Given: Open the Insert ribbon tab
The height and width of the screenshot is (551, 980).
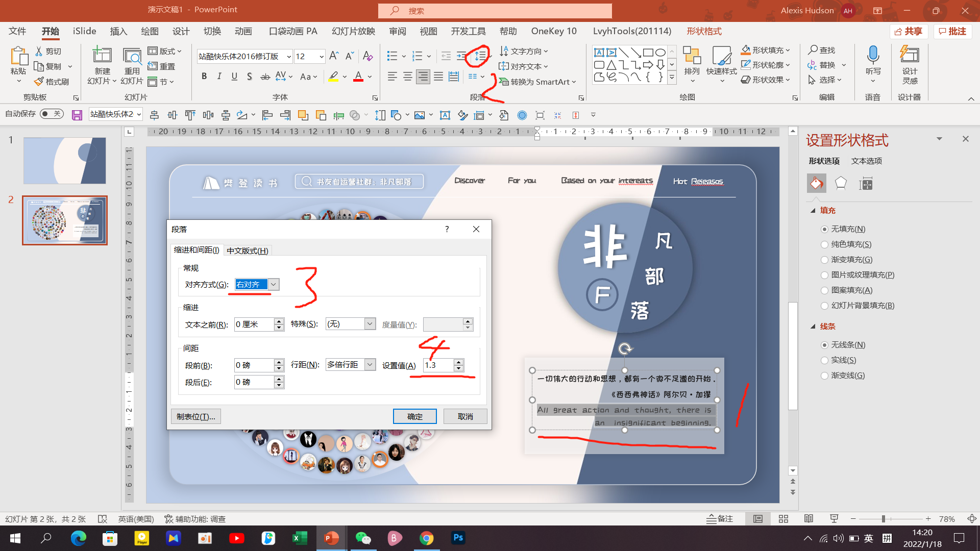Looking at the screenshot, I should [x=118, y=32].
